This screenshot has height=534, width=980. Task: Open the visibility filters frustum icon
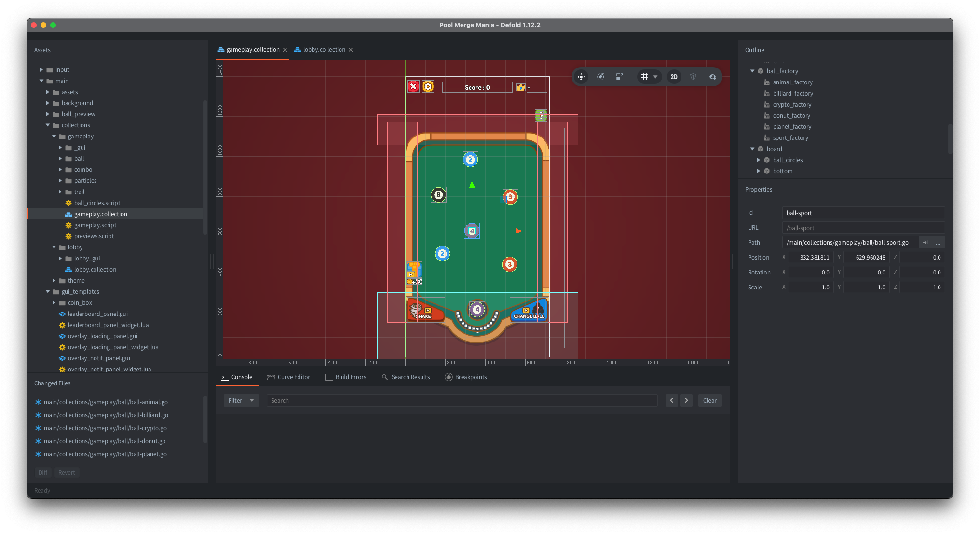[693, 77]
